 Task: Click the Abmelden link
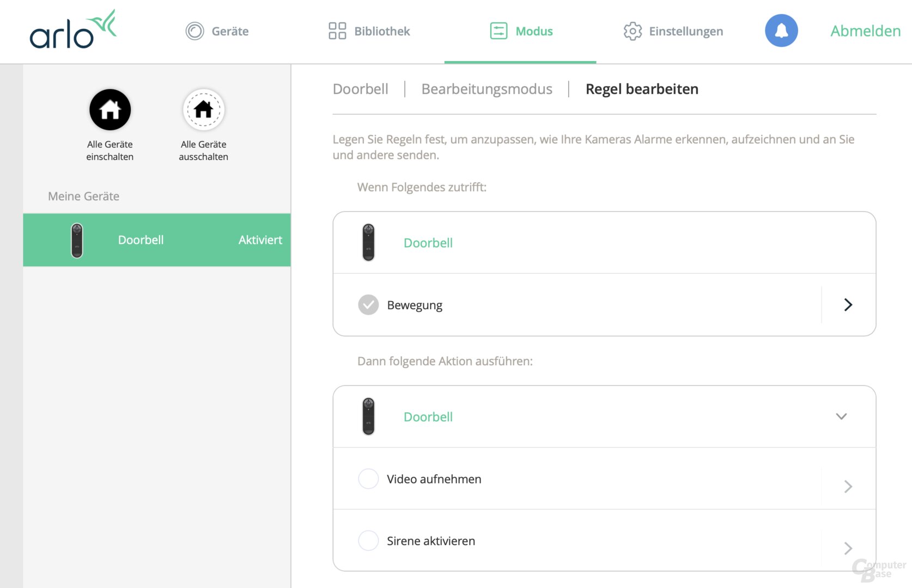coord(865,31)
